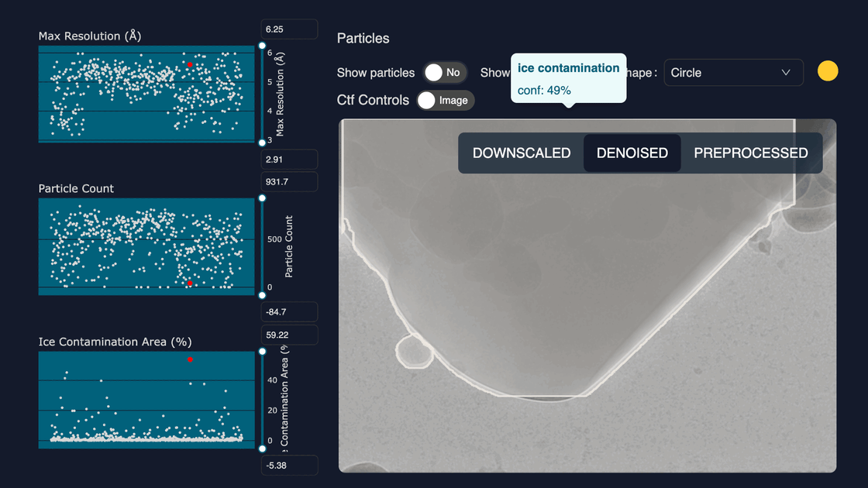Click the Ice Contamination -5.38 input
Screen dimensions: 868x488
pyautogui.click(x=289, y=465)
